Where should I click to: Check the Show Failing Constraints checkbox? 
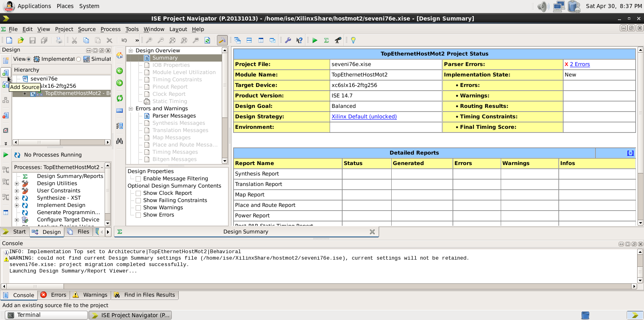[138, 200]
